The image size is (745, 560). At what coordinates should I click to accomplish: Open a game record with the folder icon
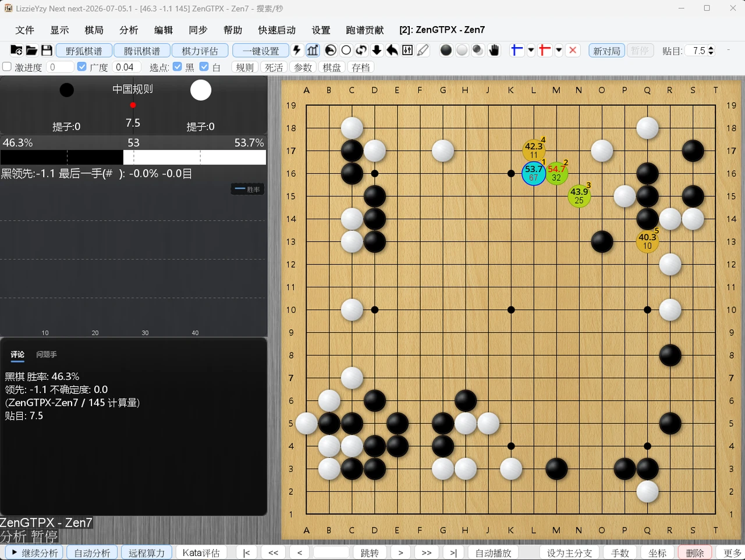pos(31,51)
